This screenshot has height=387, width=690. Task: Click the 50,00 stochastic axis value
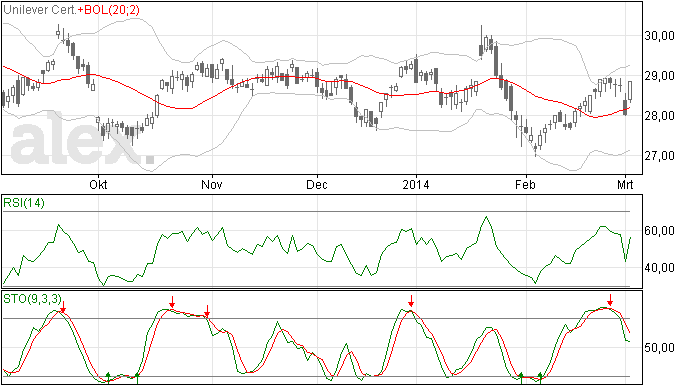pyautogui.click(x=659, y=348)
